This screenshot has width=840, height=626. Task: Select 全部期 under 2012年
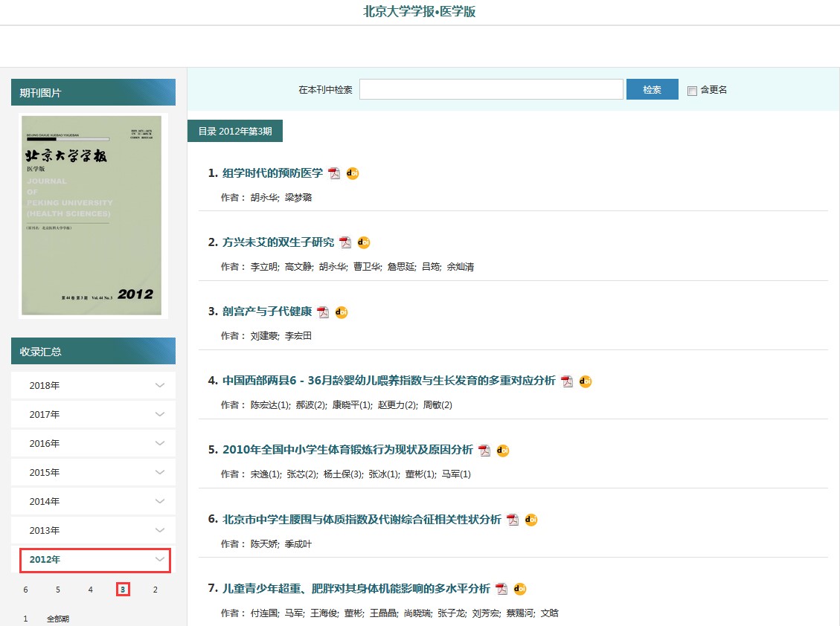(x=58, y=619)
